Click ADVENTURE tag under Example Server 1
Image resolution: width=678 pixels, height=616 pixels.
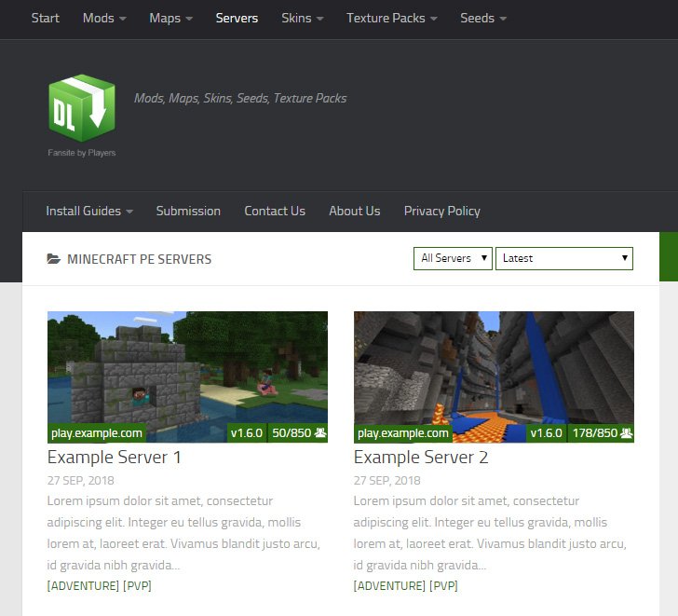point(83,586)
